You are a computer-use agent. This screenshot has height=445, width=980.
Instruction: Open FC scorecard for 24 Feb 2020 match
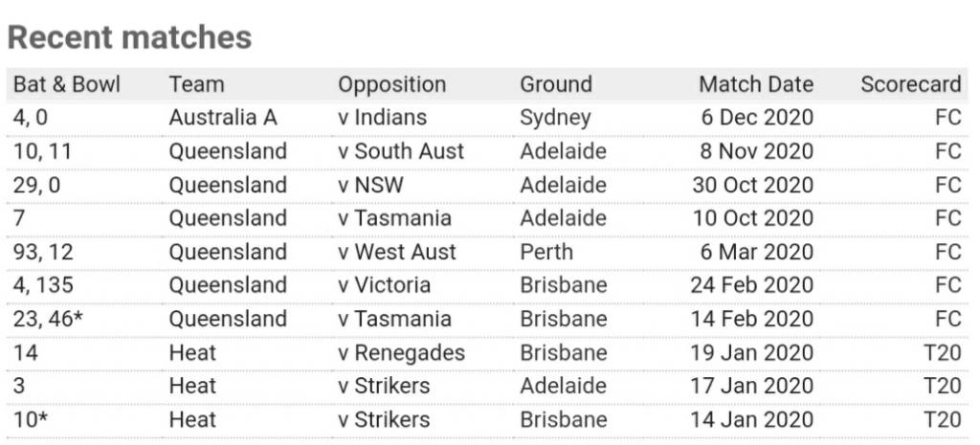pos(948,285)
